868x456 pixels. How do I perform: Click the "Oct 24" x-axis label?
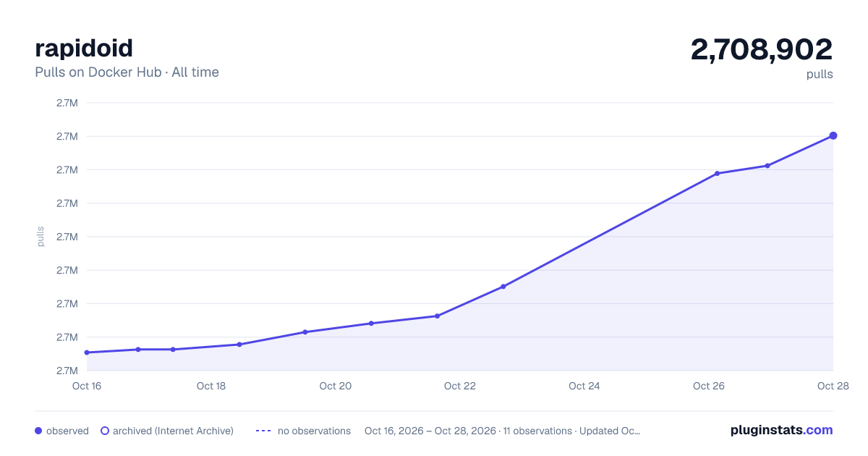click(x=584, y=386)
